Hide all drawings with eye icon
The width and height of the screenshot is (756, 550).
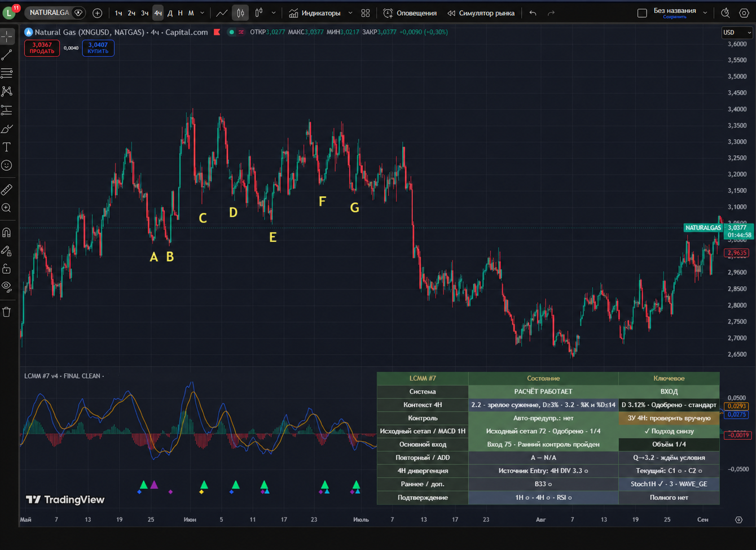pos(7,286)
